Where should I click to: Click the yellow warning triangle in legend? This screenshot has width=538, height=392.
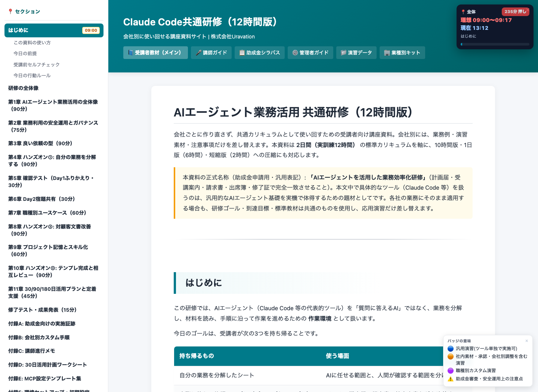451,379
